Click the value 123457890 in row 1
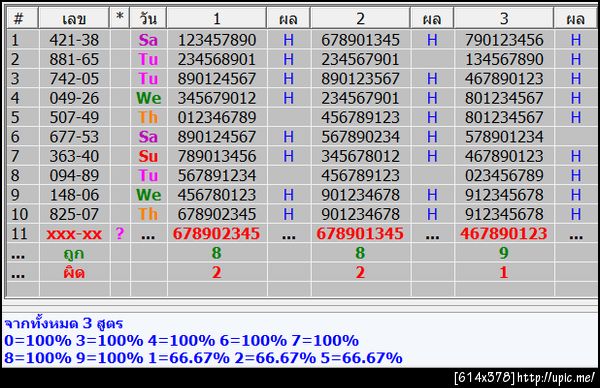This screenshot has width=600, height=388. (x=217, y=40)
